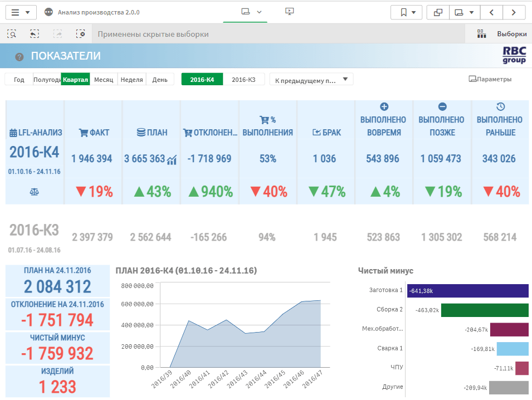Select the 2016-К3 quarter option
Viewport: 532px width, 400px height.
point(243,80)
